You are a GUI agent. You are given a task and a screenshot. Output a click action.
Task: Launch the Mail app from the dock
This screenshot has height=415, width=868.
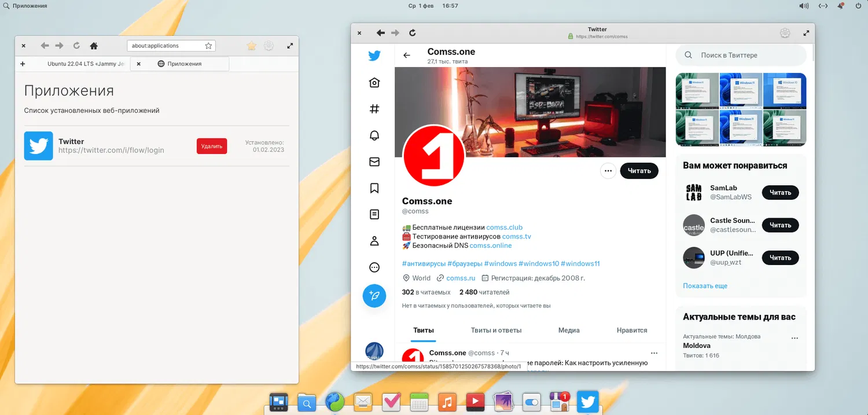tap(363, 401)
